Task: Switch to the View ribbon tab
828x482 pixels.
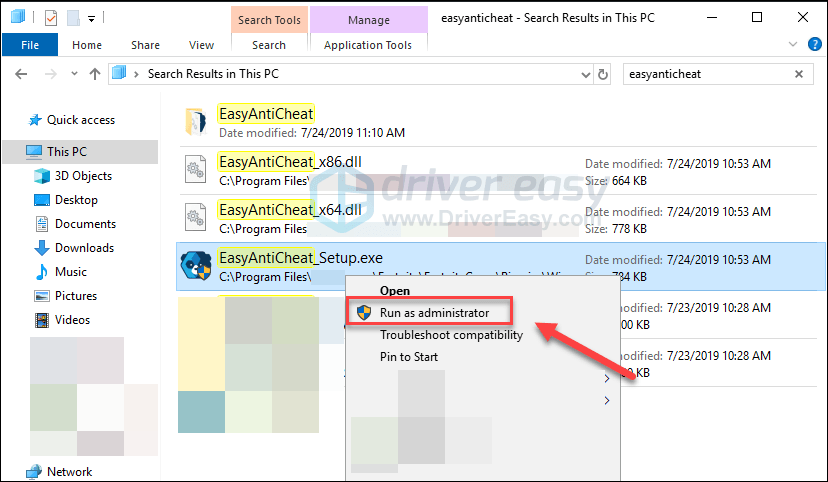Action: 201,45
